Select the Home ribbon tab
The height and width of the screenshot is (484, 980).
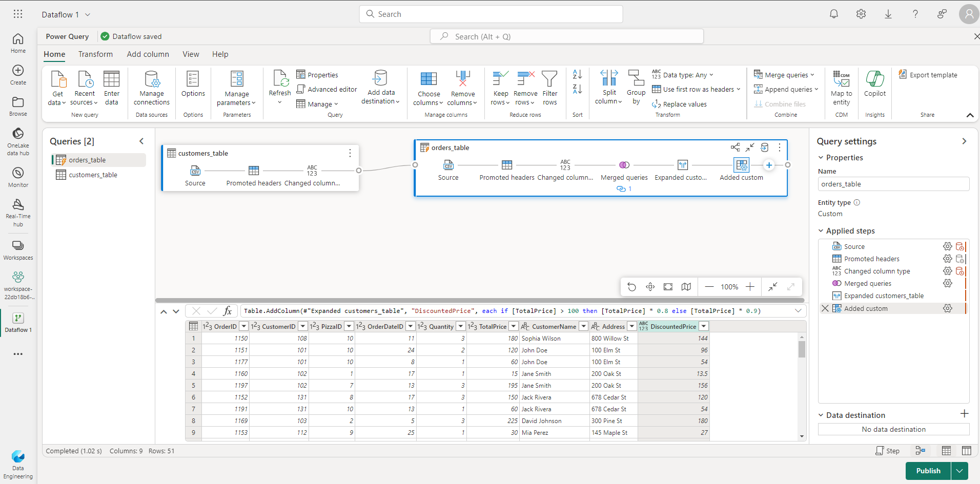(54, 54)
